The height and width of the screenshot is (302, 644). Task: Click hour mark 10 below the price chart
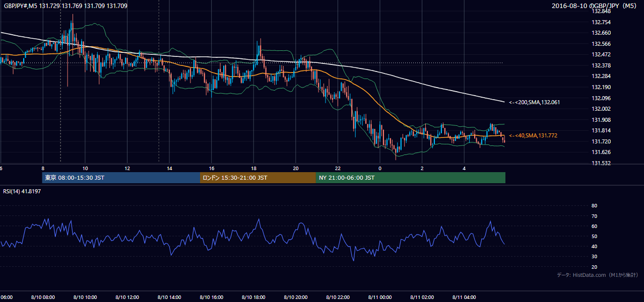click(85, 169)
